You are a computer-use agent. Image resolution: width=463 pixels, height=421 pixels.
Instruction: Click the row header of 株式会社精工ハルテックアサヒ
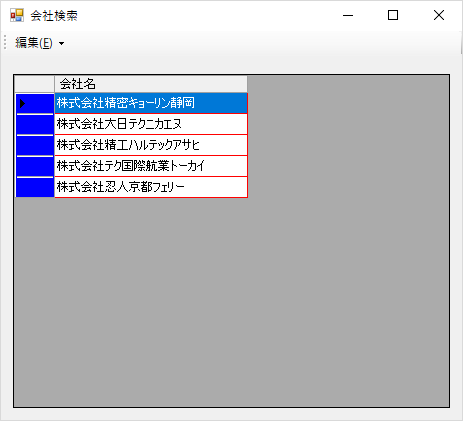point(35,145)
